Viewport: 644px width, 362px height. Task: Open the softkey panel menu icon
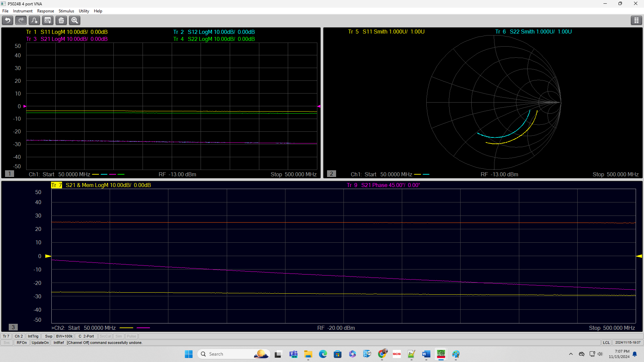(636, 20)
